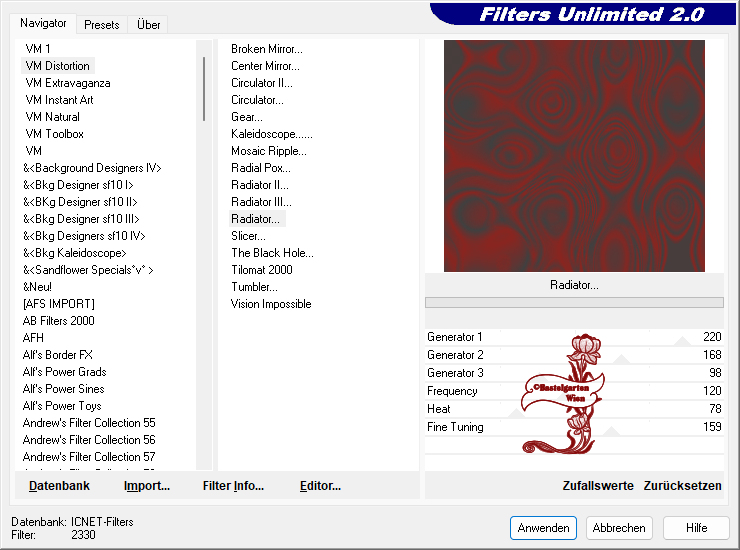The height and width of the screenshot is (550, 740).
Task: Open the filter Editor
Action: (320, 486)
